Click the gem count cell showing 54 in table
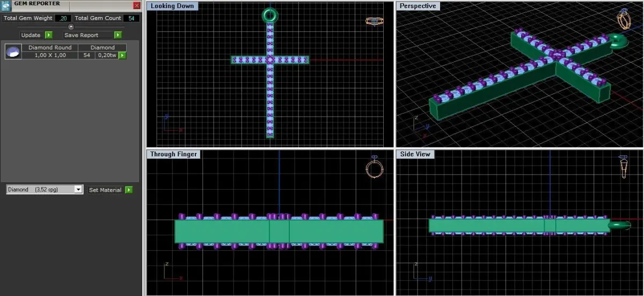644x296 pixels. point(86,55)
